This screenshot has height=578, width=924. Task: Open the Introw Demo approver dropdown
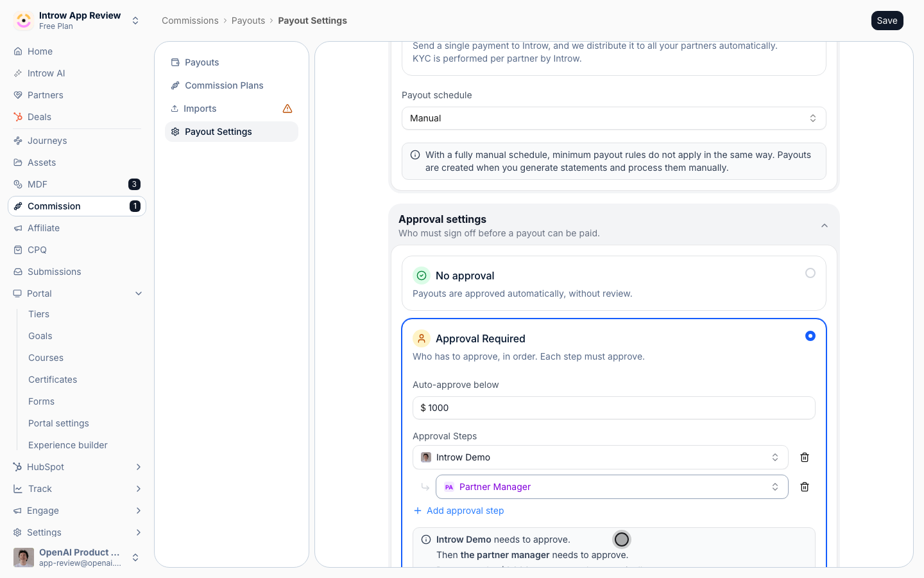coord(601,457)
